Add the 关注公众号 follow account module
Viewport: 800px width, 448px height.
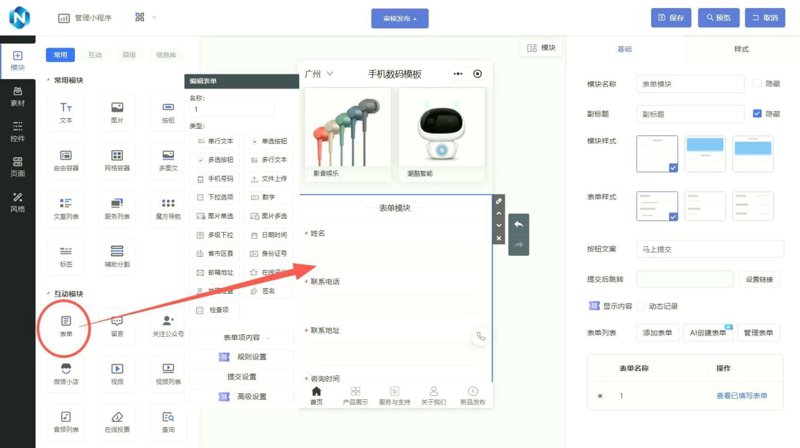coord(168,326)
